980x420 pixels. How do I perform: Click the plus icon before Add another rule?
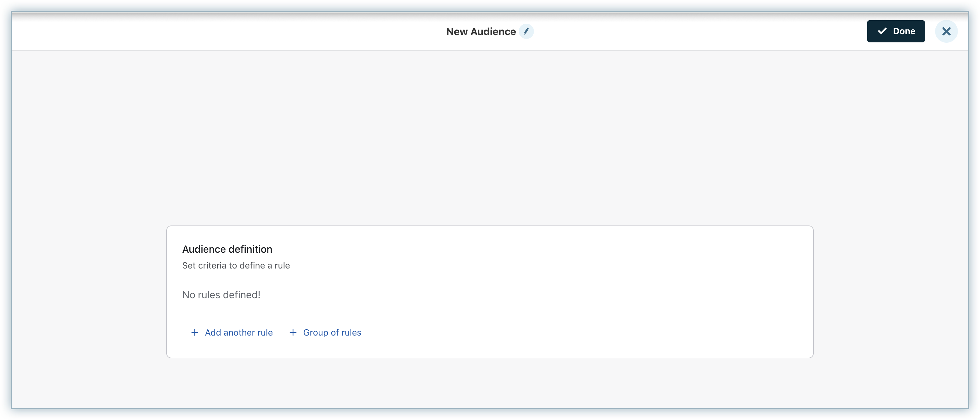[194, 332]
